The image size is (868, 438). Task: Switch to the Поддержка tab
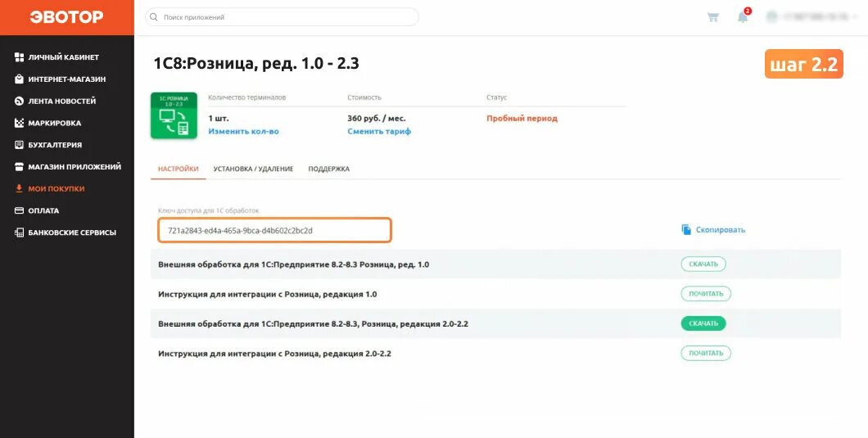coord(329,169)
